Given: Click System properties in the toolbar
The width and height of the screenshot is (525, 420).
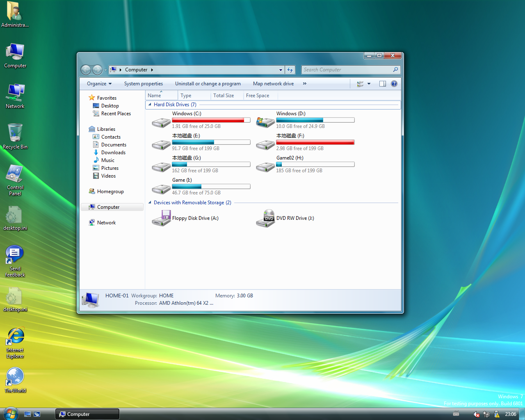Looking at the screenshot, I should pos(144,84).
